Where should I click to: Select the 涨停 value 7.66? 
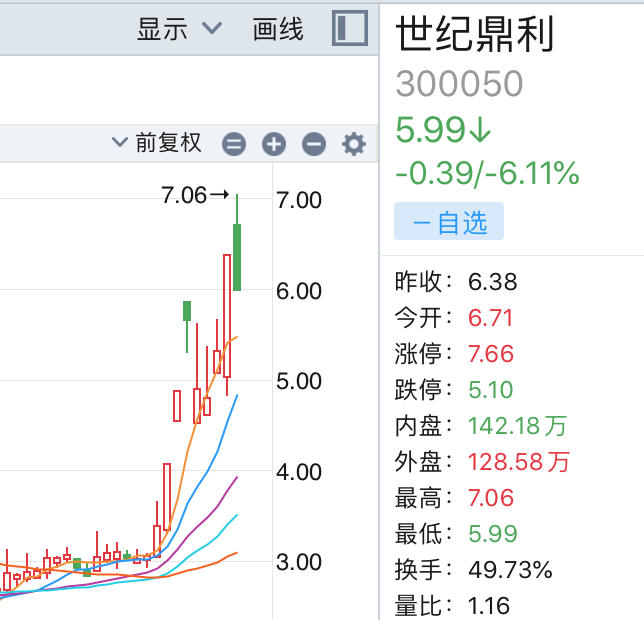(491, 354)
